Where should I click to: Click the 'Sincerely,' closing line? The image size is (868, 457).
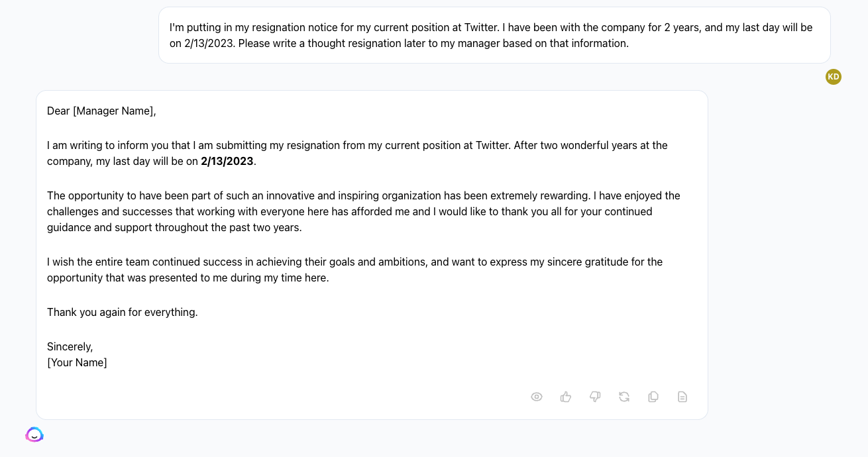70,346
